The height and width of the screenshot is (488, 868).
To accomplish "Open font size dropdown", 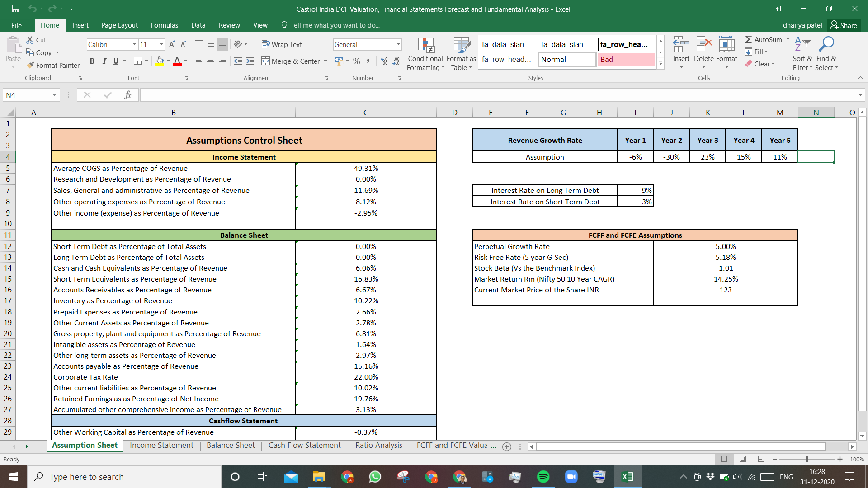I will coord(162,44).
